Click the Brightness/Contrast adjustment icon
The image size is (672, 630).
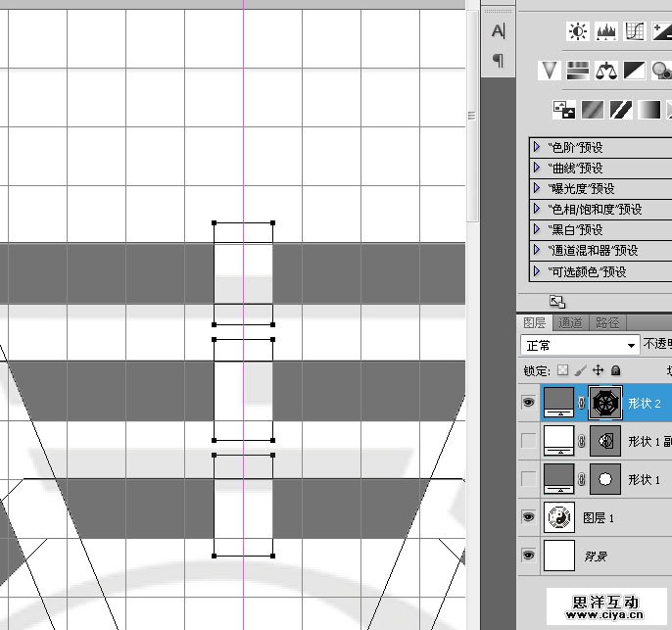click(577, 32)
